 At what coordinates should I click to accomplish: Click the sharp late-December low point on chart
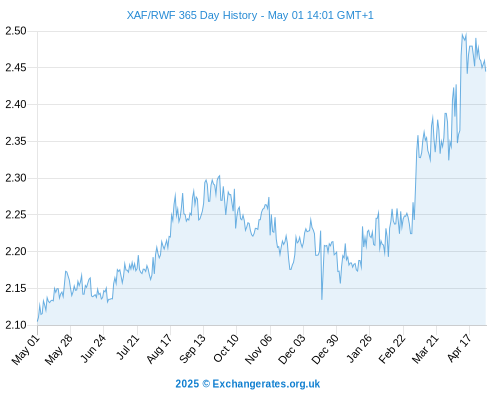[x=322, y=299]
